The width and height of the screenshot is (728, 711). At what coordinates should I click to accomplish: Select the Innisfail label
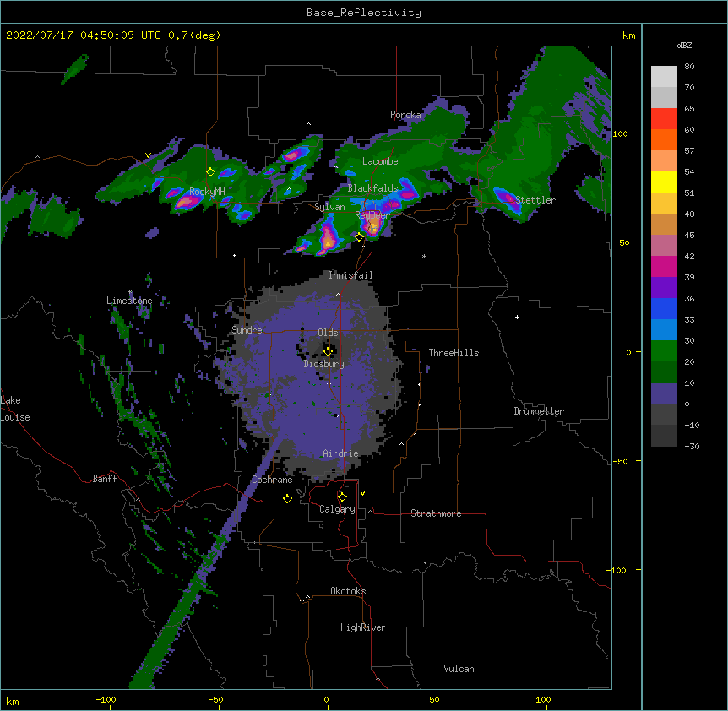pyautogui.click(x=350, y=275)
